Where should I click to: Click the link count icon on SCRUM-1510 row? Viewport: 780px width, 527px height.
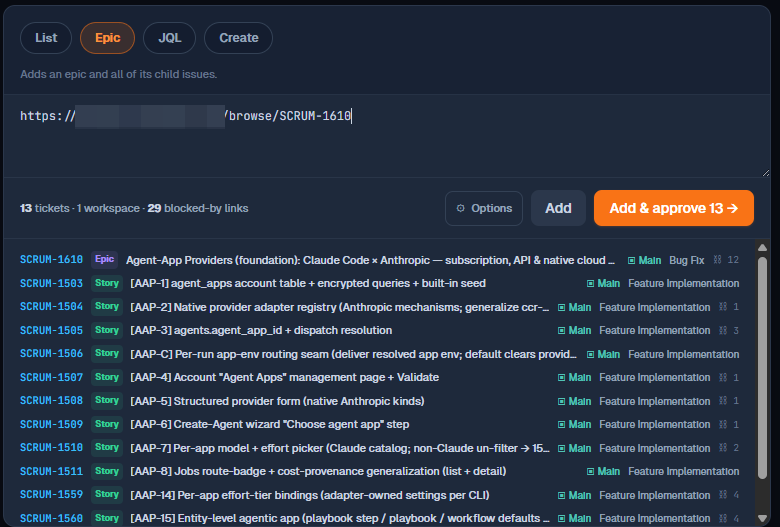pyautogui.click(x=723, y=448)
